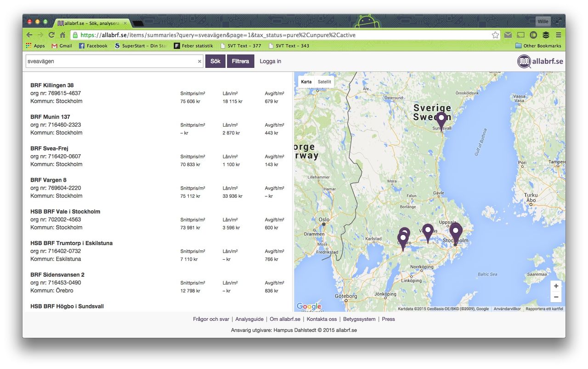This screenshot has width=588, height=369.
Task: Open the BRF Killingen 38 listing
Action: click(52, 85)
